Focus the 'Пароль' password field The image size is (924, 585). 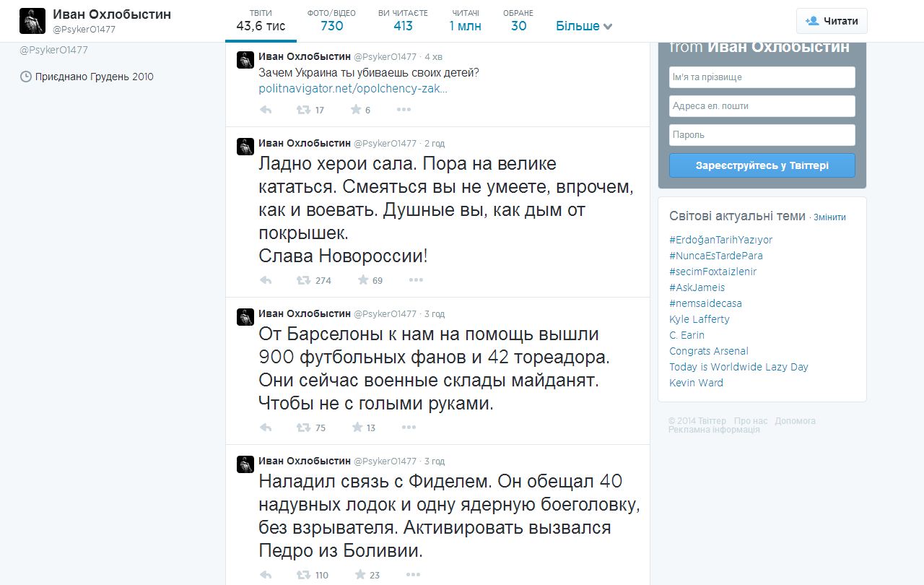coord(762,135)
